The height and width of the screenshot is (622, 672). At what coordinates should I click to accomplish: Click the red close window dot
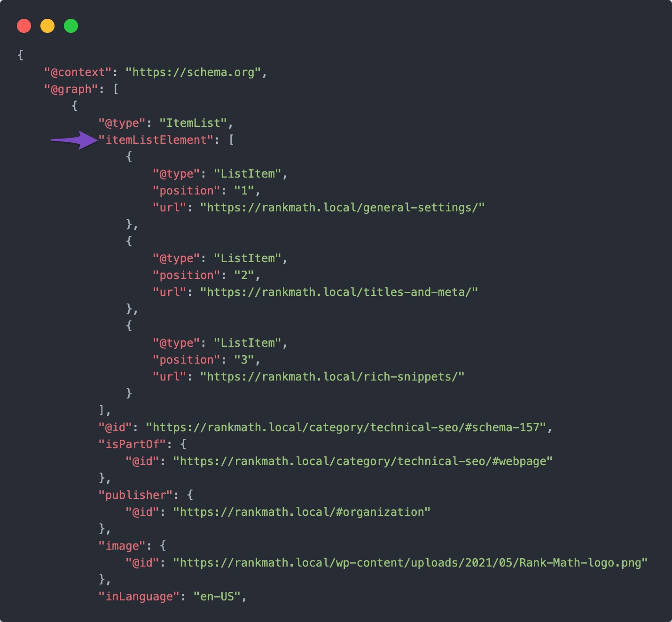click(x=24, y=26)
